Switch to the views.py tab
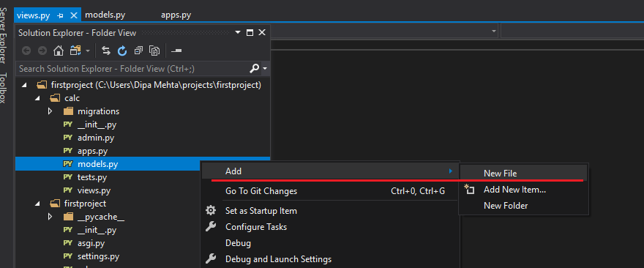This screenshot has height=268, width=644. click(x=33, y=15)
